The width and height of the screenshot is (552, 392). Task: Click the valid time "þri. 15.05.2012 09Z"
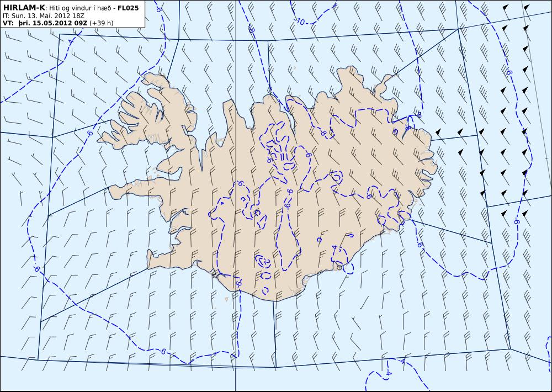tap(53, 23)
